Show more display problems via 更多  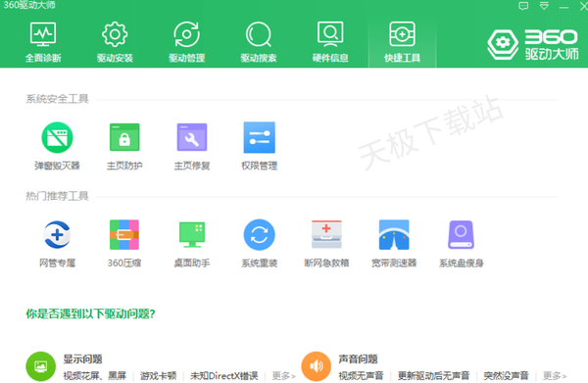click(284, 375)
